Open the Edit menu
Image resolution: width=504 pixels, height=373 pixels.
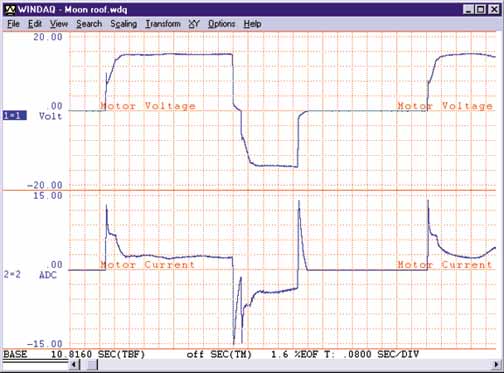pyautogui.click(x=35, y=24)
